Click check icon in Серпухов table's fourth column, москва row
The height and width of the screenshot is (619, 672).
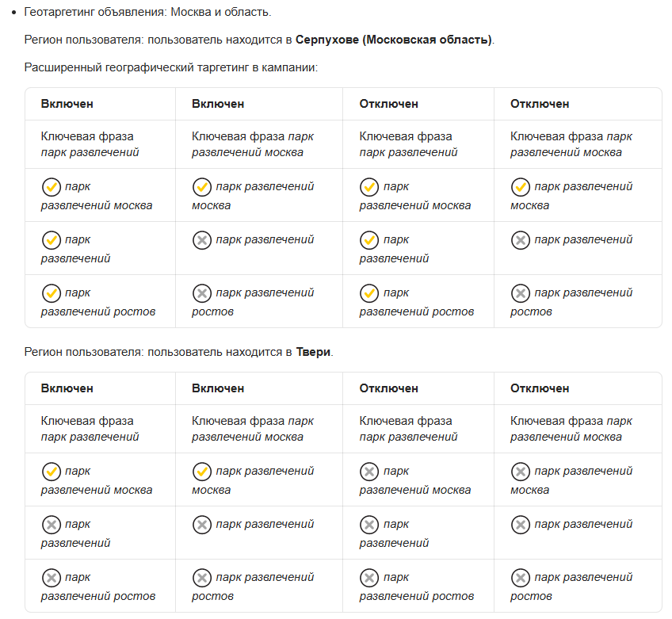[520, 187]
